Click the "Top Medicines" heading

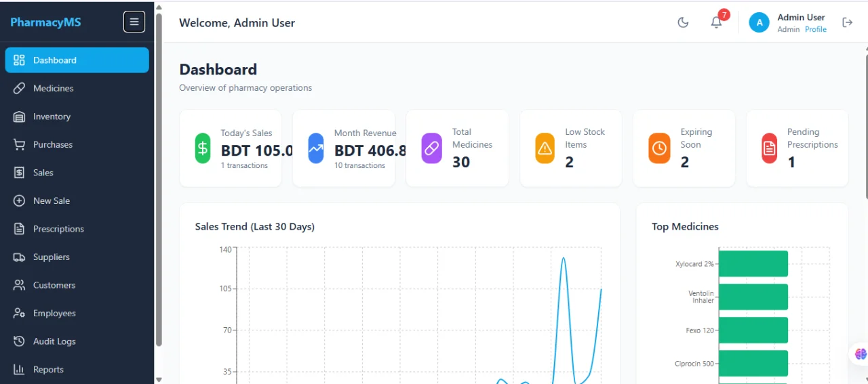(x=685, y=226)
